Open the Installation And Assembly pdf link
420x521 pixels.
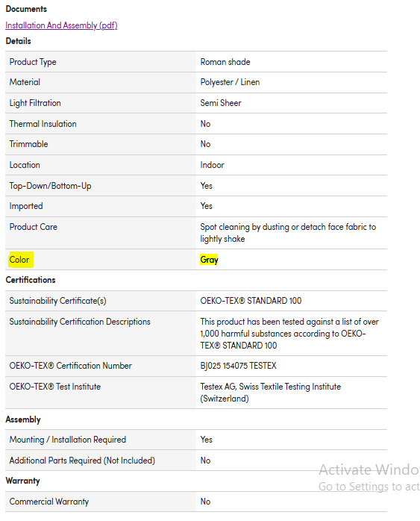coord(61,25)
